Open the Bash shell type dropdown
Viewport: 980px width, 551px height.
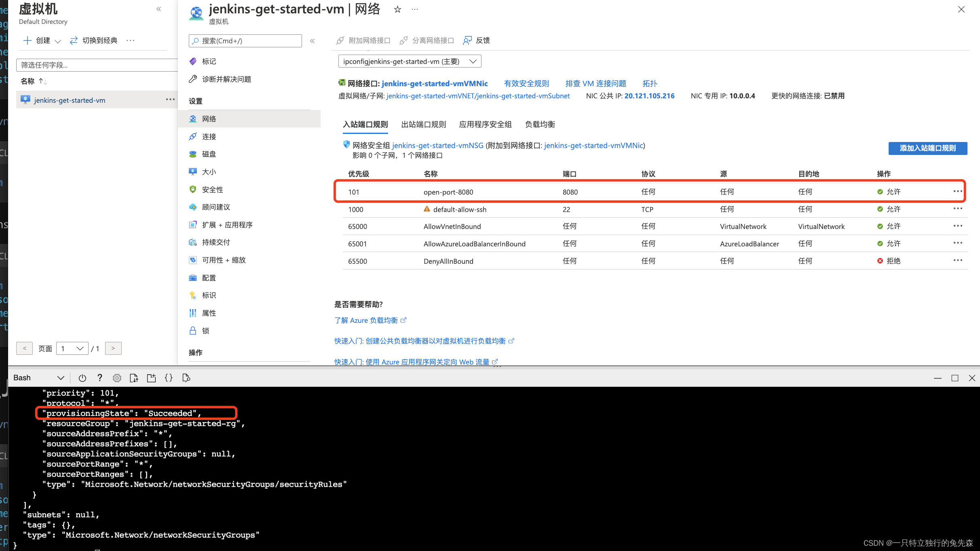click(x=38, y=378)
